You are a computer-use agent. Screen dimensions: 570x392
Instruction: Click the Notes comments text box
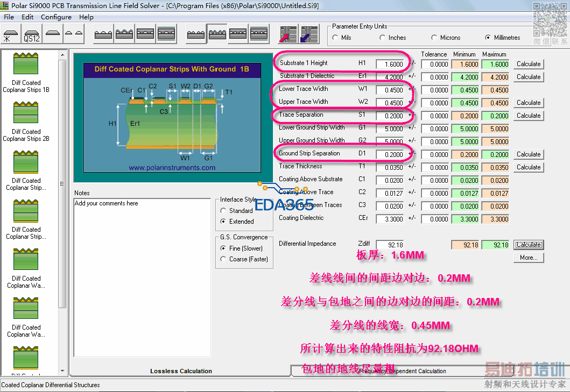pos(142,277)
